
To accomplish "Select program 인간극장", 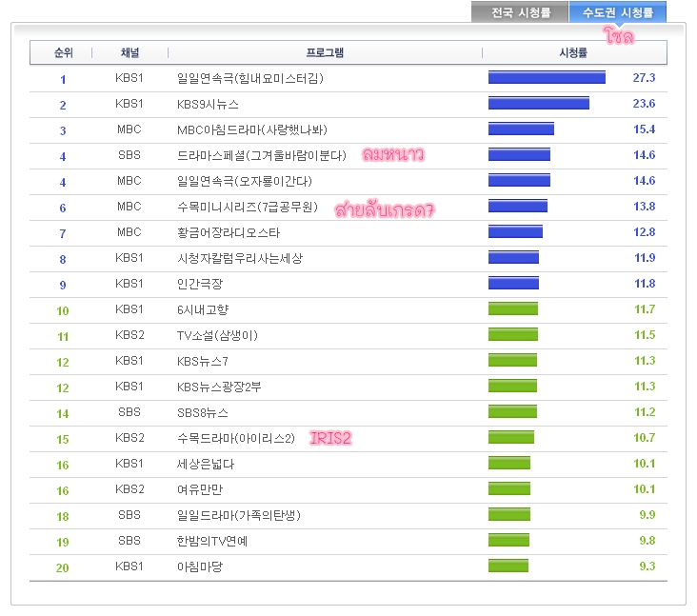I will pyautogui.click(x=200, y=284).
